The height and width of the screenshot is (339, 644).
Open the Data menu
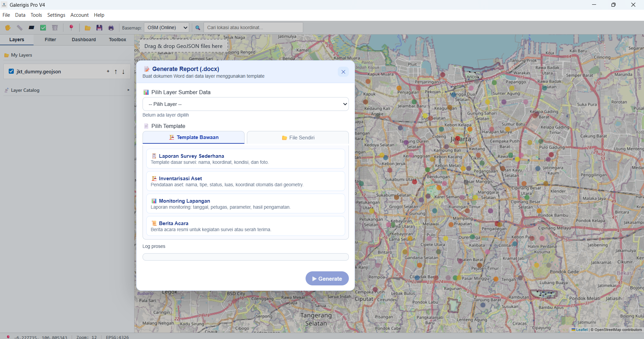pyautogui.click(x=20, y=15)
